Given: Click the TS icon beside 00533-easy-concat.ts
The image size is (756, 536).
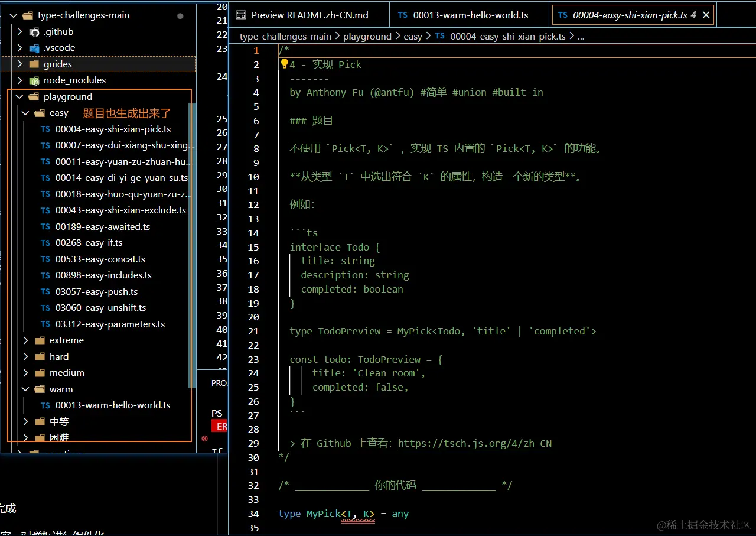Looking at the screenshot, I should [45, 259].
